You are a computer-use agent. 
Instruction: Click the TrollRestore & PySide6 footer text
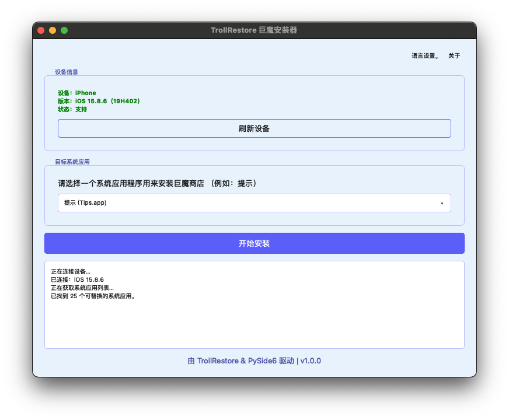coord(254,361)
